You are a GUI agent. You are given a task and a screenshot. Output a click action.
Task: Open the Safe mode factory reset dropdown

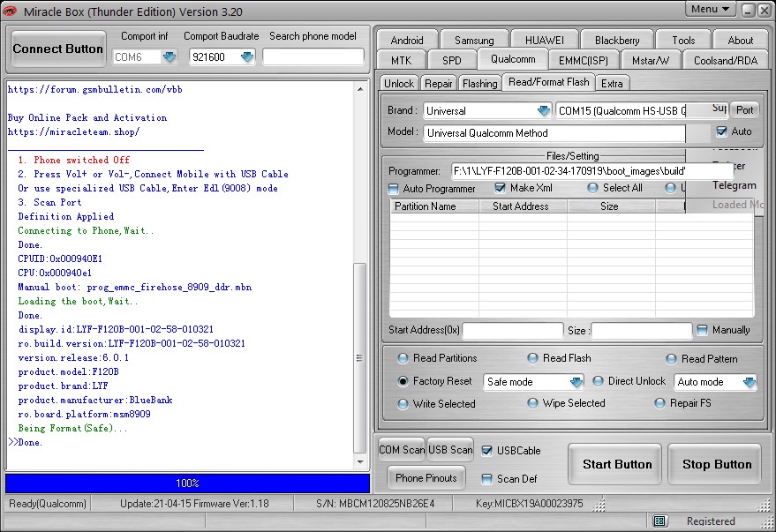click(x=576, y=383)
